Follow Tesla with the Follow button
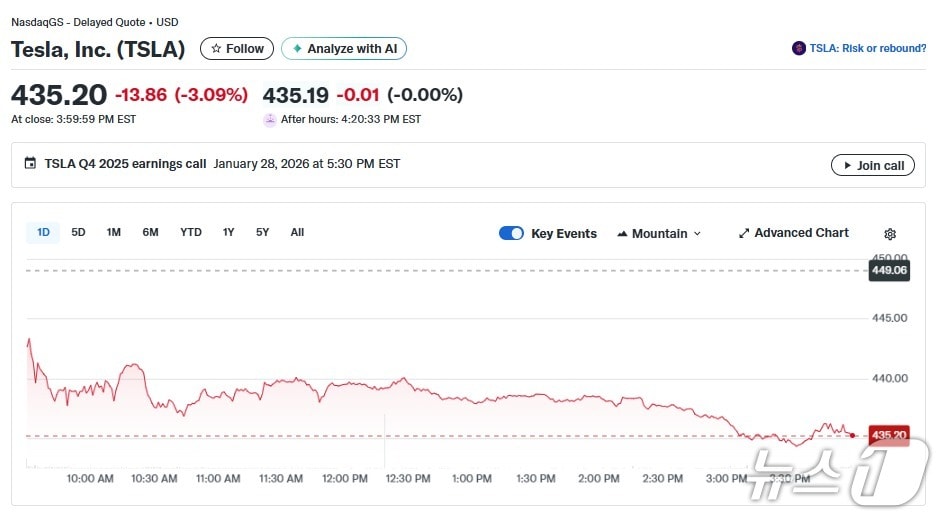Screen dimensions: 943x520 click(237, 48)
